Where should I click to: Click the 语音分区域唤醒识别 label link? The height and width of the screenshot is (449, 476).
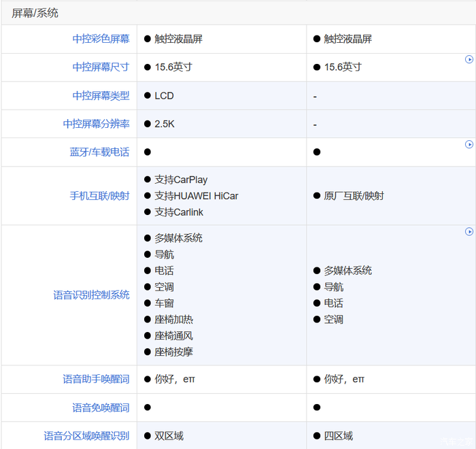(86, 435)
